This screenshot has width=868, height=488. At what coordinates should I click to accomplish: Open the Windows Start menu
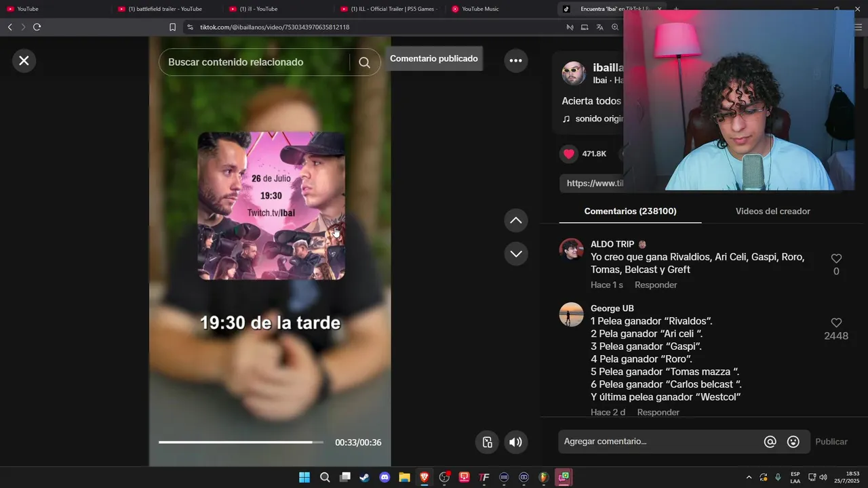coord(304,477)
